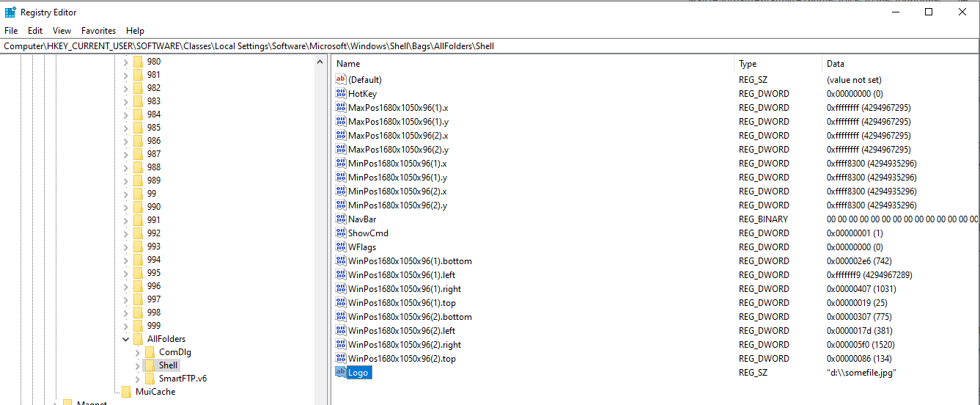The height and width of the screenshot is (405, 980).
Task: Expand the SmartFTP.v6 key
Action: click(138, 379)
